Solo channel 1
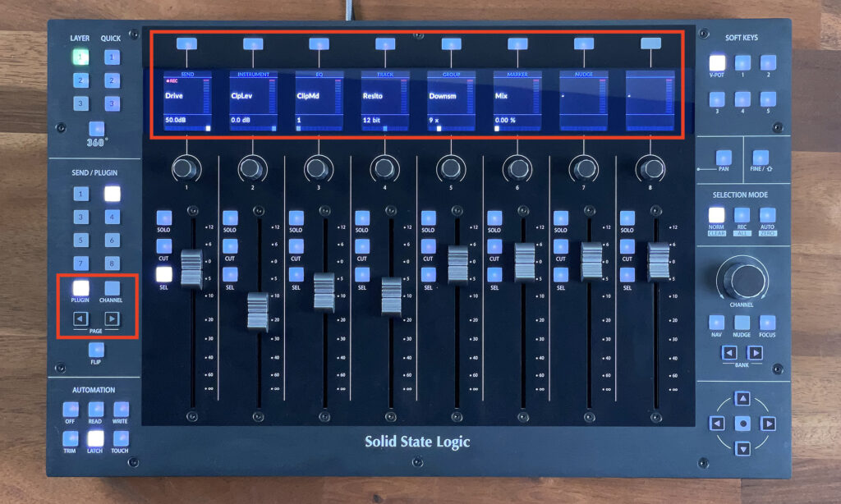Image resolution: width=841 pixels, height=504 pixels. point(163,218)
